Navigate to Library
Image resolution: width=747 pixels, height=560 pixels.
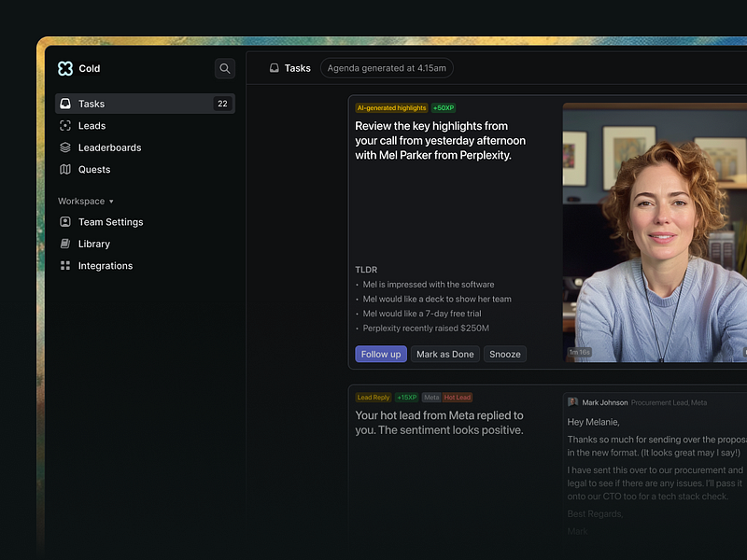(146, 244)
